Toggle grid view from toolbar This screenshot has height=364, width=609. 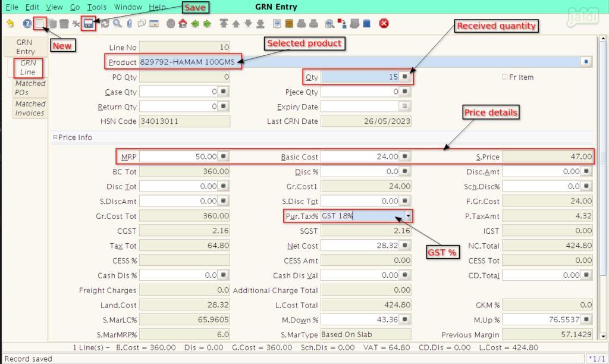click(x=154, y=24)
